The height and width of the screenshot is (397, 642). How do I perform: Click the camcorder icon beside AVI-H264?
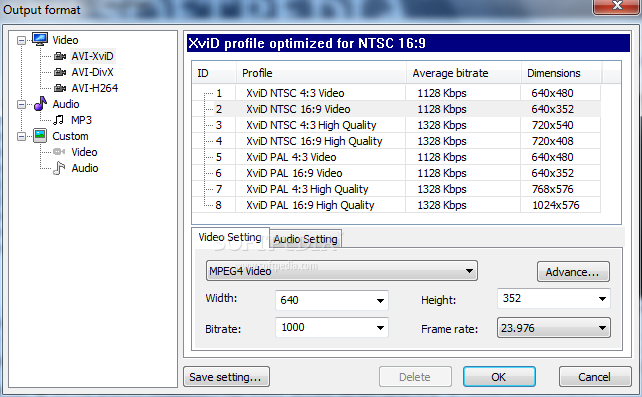click(x=60, y=88)
